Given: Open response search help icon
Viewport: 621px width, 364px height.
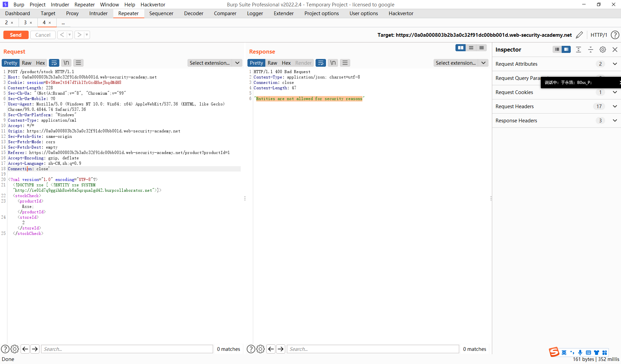Looking at the screenshot, I should 251,349.
